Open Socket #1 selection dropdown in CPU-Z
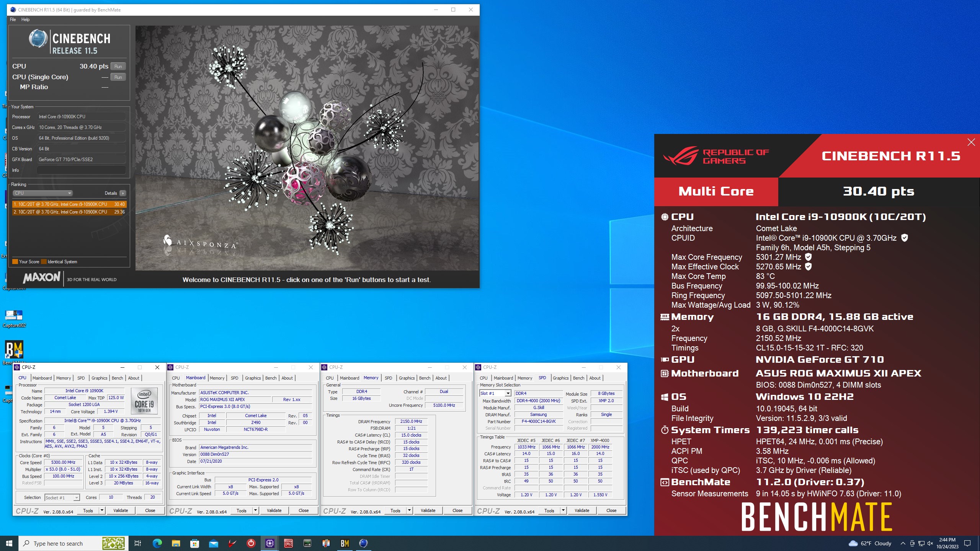The image size is (980, 551). pos(62,497)
